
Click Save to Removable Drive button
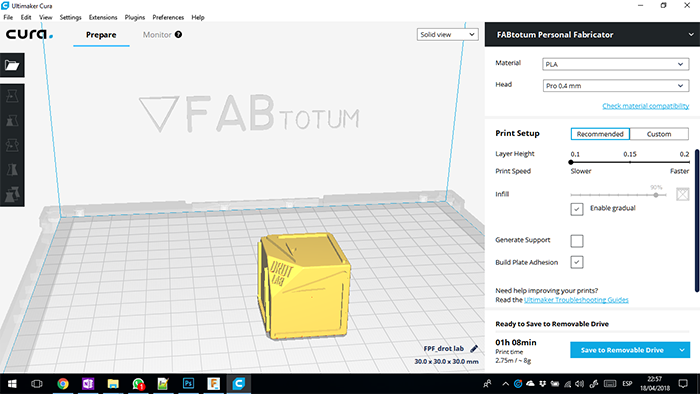(x=622, y=350)
